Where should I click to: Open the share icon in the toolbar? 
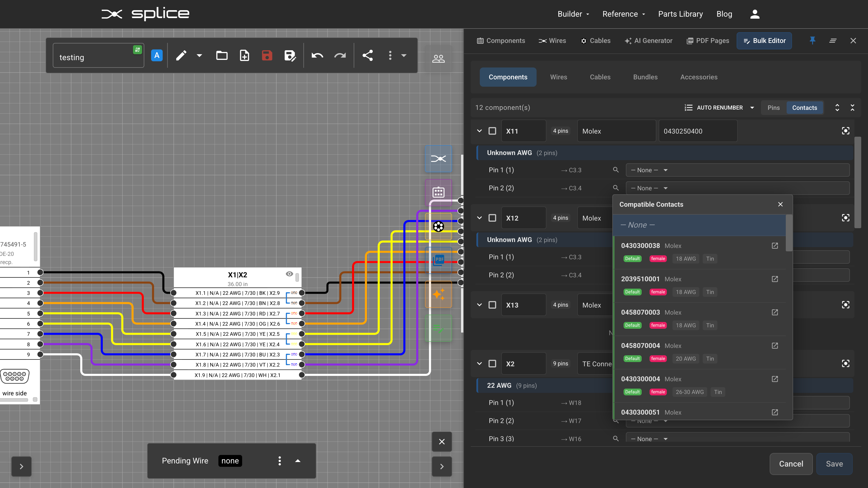pos(368,56)
